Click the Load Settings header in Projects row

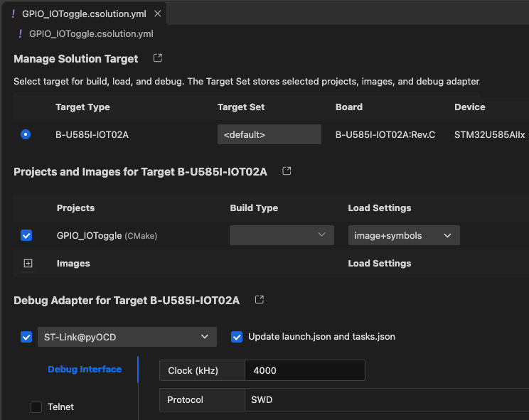click(380, 208)
